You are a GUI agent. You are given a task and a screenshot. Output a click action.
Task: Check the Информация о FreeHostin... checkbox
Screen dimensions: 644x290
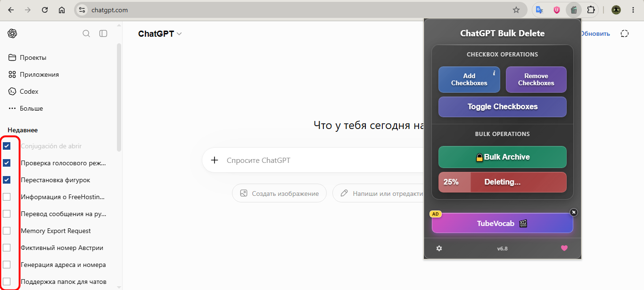7,197
